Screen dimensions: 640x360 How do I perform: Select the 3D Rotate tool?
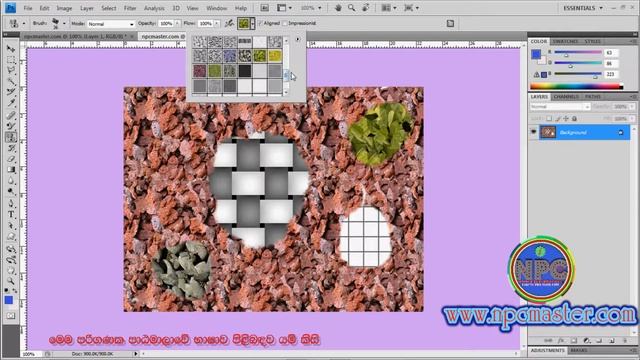(x=11, y=248)
